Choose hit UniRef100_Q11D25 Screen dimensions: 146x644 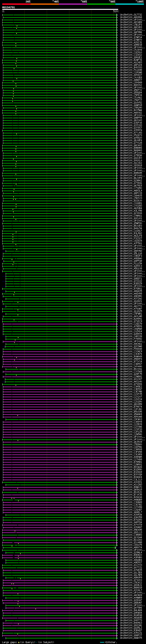131,311
